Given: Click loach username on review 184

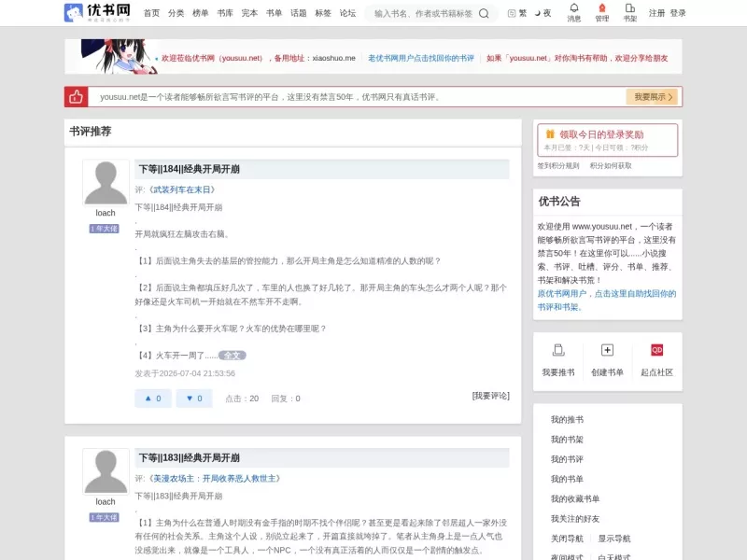Looking at the screenshot, I should pos(106,213).
